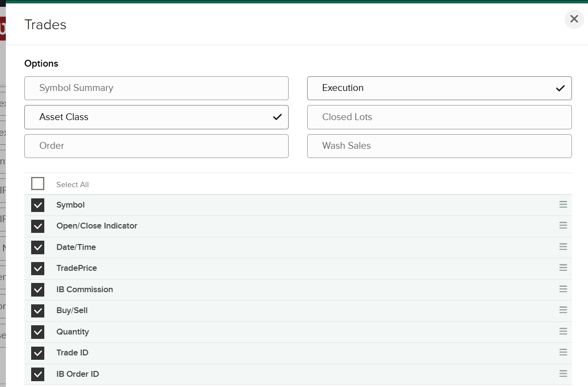Uncheck the Trade ID checkbox
The height and width of the screenshot is (387, 588).
click(x=37, y=353)
